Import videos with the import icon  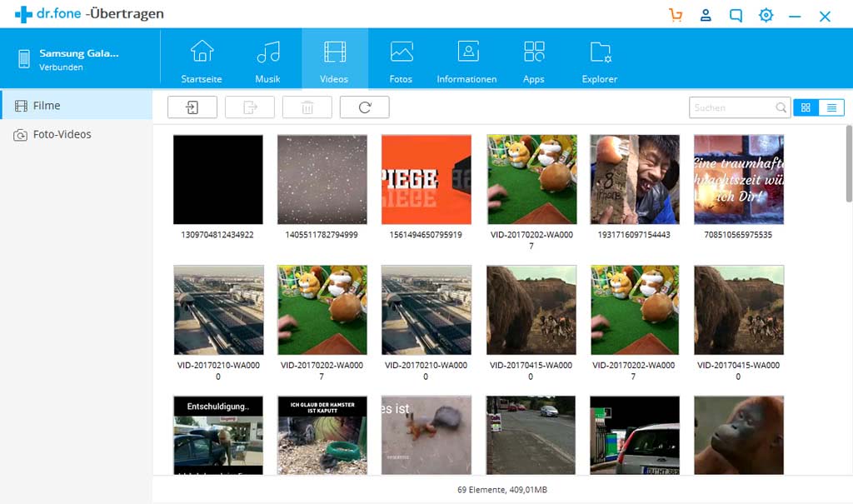tap(192, 107)
